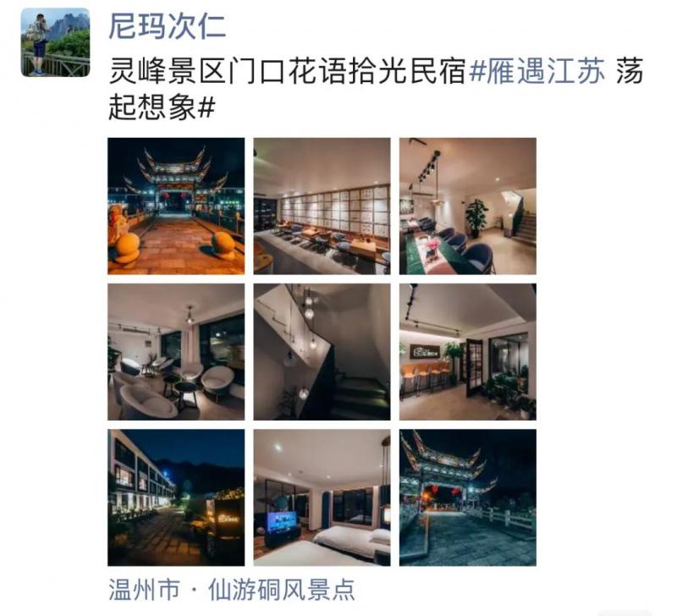
Task: Select the illuminated signboard in the exterior photo
Action: (x=226, y=517)
